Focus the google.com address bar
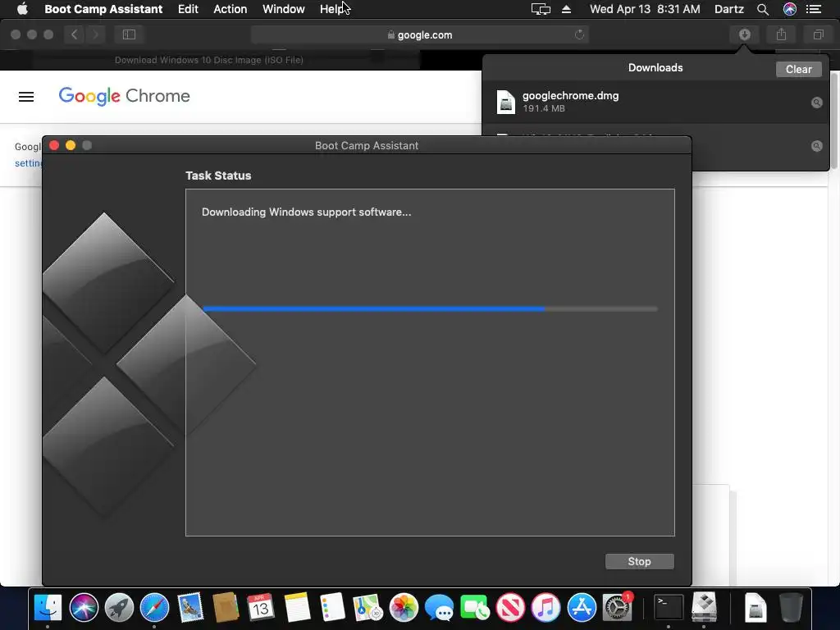 [419, 34]
